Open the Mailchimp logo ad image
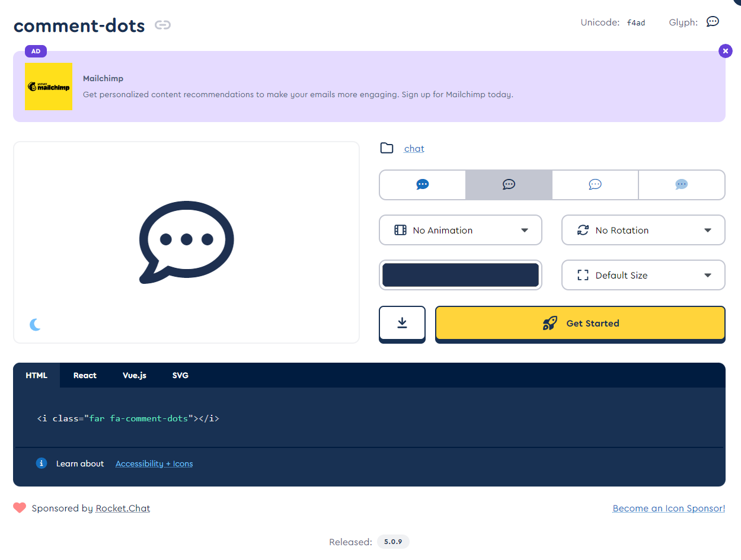The width and height of the screenshot is (741, 560). coord(49,87)
